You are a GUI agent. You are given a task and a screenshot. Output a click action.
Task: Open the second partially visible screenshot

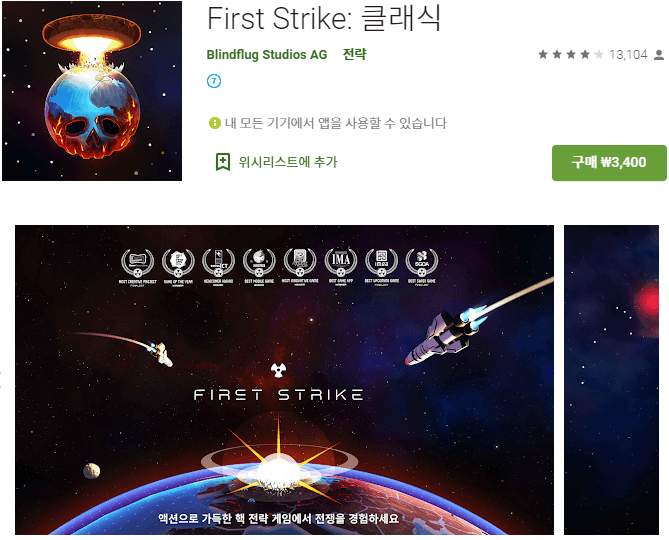click(611, 380)
